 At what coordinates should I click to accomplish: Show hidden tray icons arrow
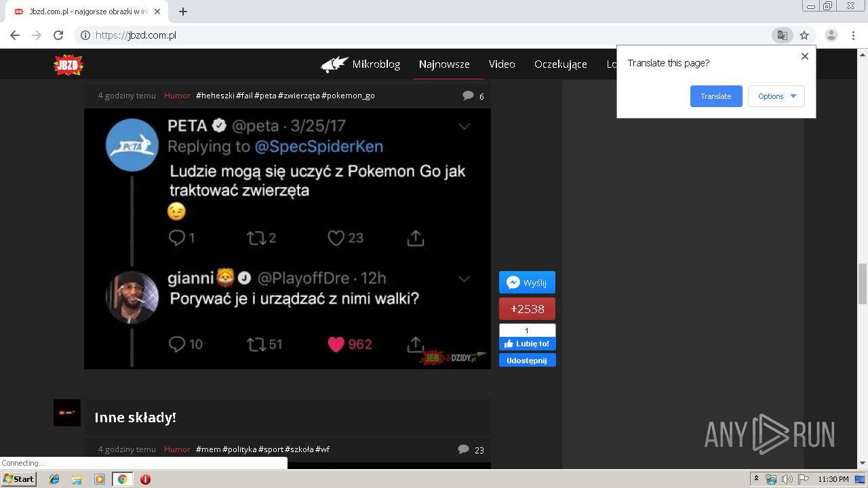coord(756,479)
